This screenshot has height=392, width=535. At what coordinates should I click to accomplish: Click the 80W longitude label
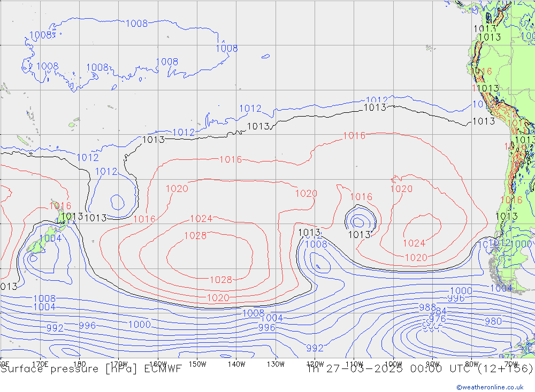(x=472, y=364)
